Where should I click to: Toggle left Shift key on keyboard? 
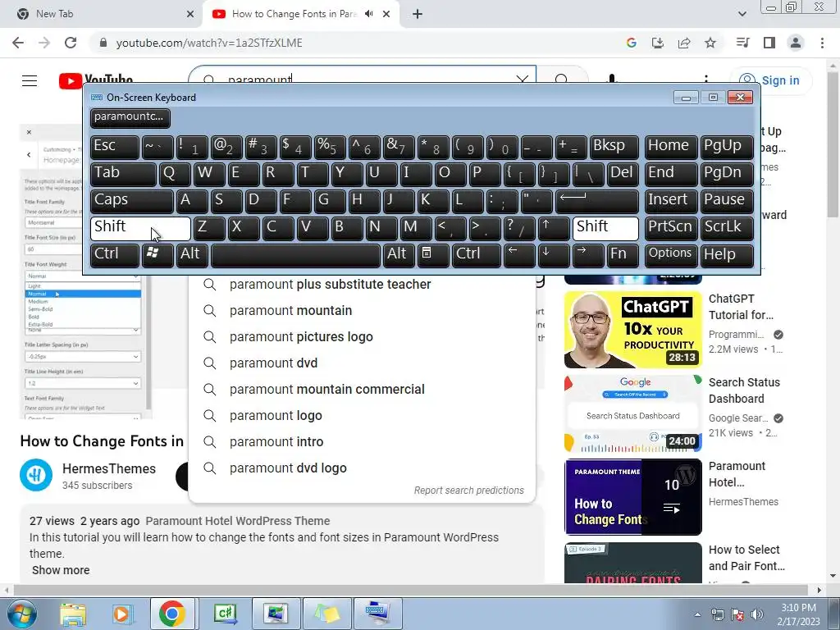coord(140,228)
